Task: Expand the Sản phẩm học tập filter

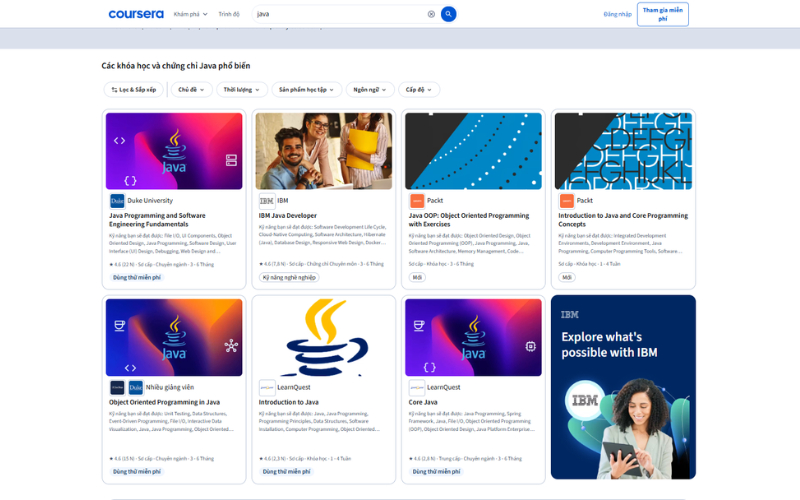Action: tap(306, 90)
